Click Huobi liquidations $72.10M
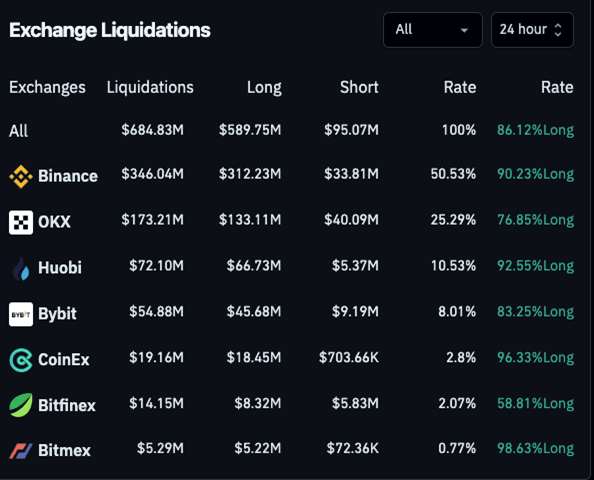The height and width of the screenshot is (480, 594). pyautogui.click(x=156, y=266)
